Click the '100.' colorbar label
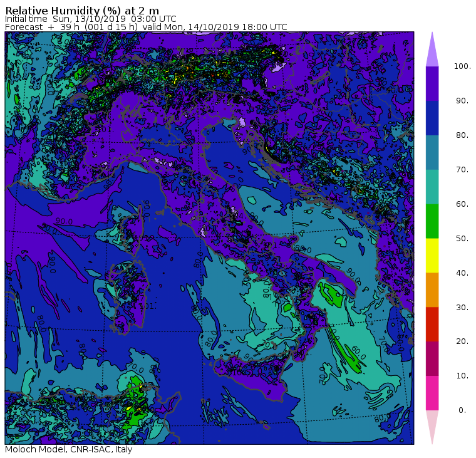 [x=462, y=66]
